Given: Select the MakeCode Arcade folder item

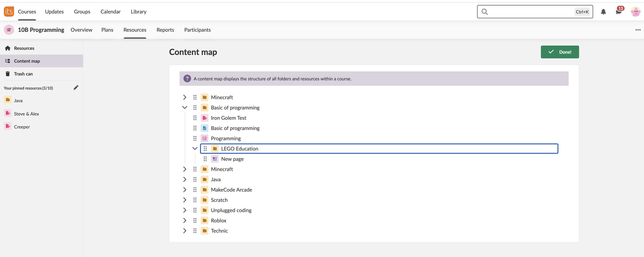Looking at the screenshot, I should [x=231, y=190].
